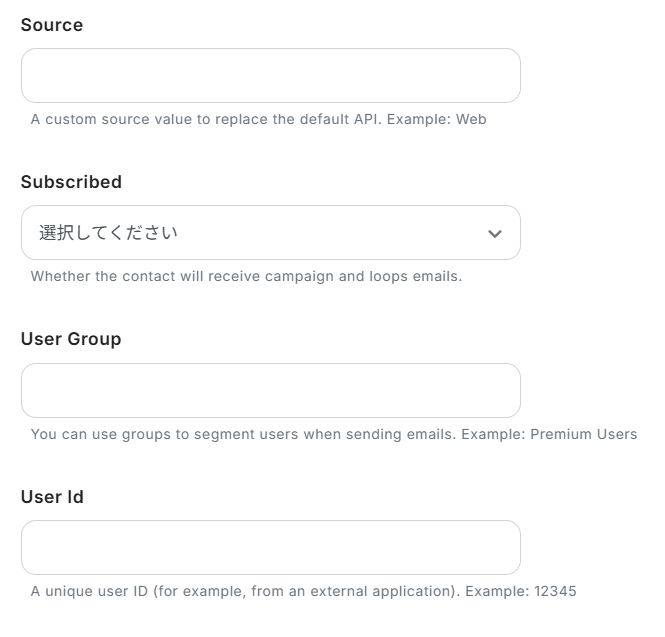Image resolution: width=665 pixels, height=637 pixels.
Task: Focus the User Group input field
Action: (x=271, y=390)
